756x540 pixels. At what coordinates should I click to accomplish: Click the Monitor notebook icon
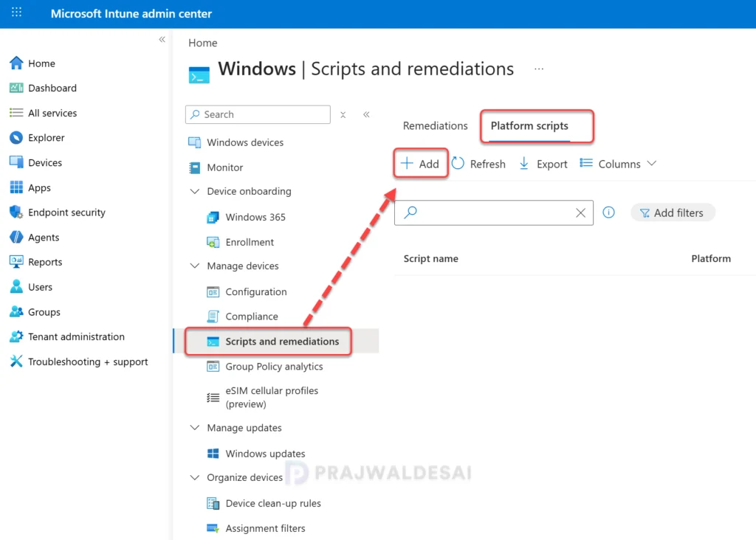(194, 167)
